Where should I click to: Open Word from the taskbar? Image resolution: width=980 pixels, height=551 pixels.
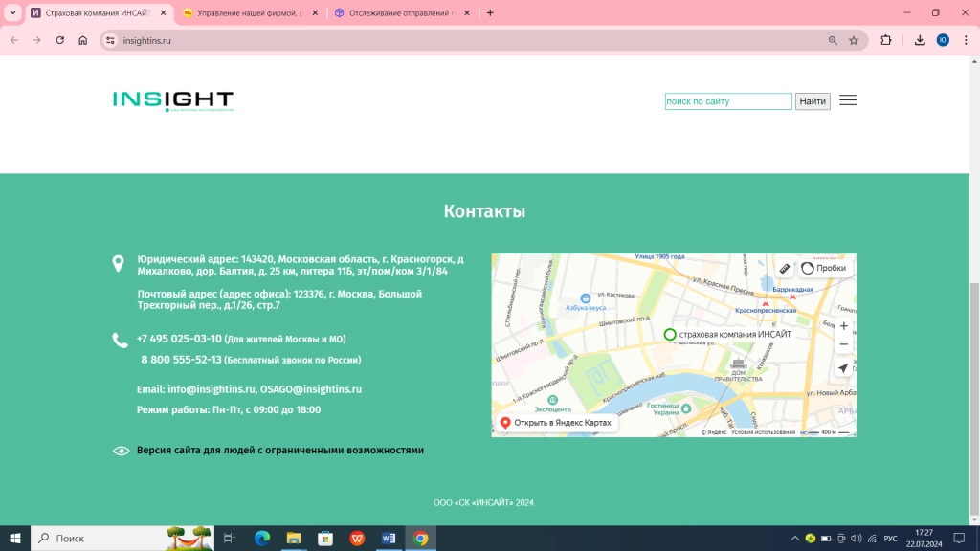(389, 538)
